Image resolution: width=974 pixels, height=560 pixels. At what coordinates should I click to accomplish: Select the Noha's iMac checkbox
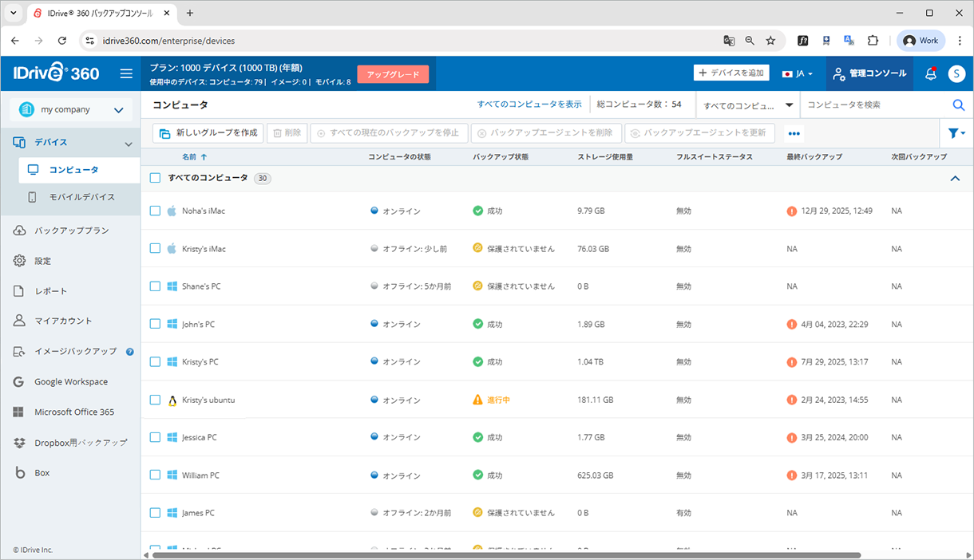(x=156, y=211)
